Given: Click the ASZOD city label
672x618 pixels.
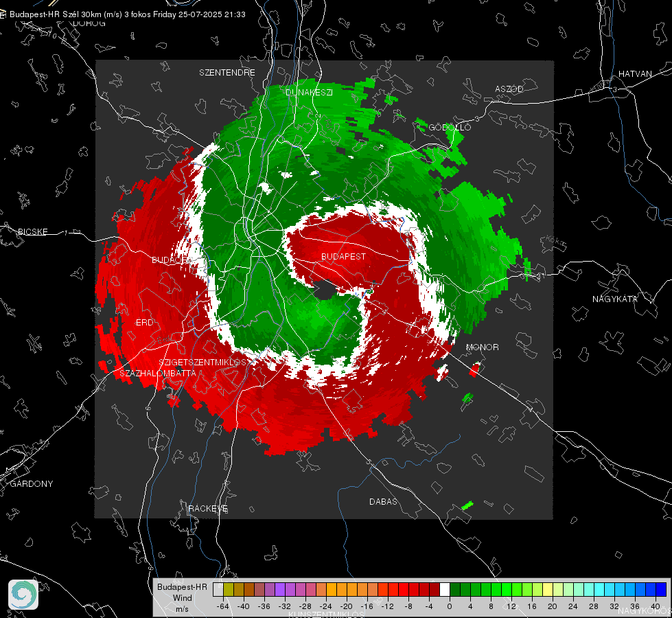Looking at the screenshot, I should click(x=509, y=89).
